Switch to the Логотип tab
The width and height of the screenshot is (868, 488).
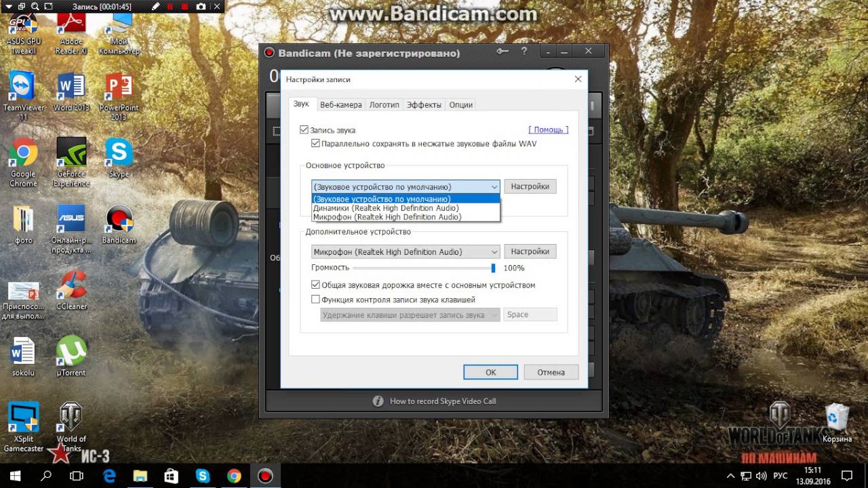[384, 104]
